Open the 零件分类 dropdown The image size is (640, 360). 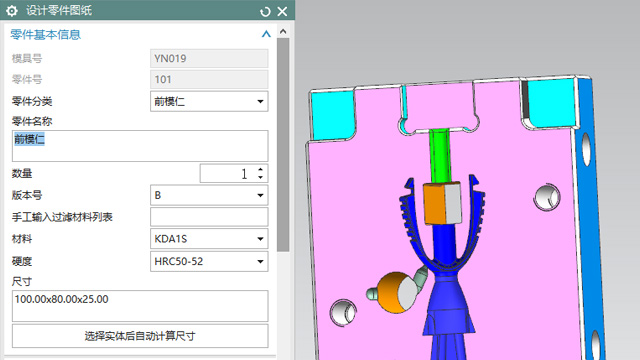point(209,101)
